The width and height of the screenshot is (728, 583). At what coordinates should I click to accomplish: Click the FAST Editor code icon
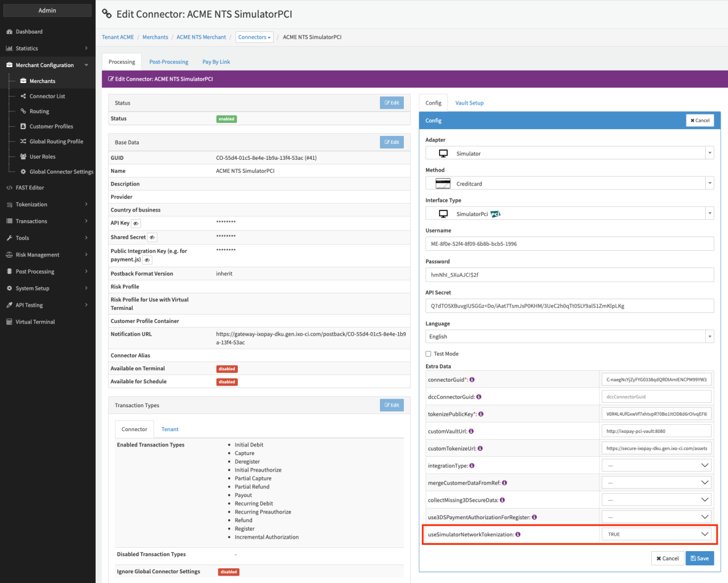pos(9,188)
